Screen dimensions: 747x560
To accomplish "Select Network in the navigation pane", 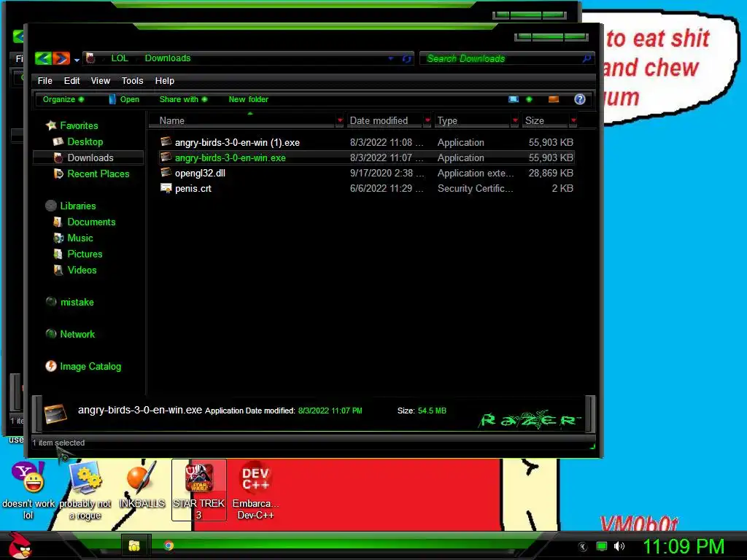I will (77, 334).
